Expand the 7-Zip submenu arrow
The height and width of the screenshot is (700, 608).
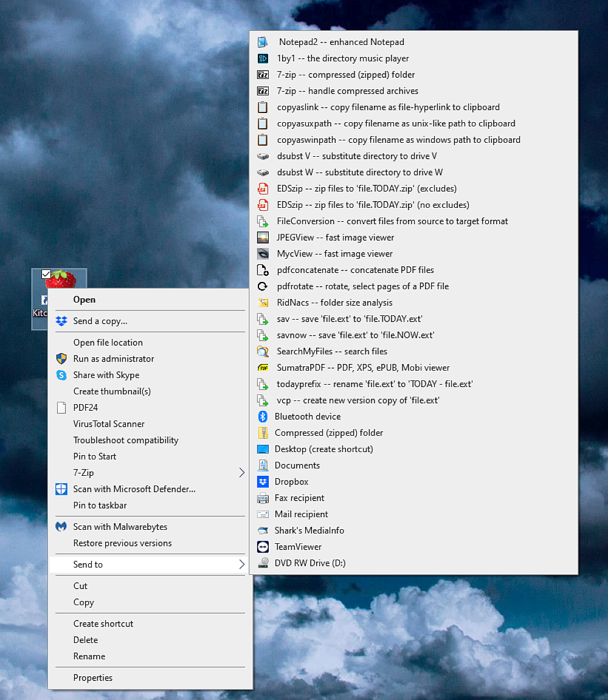(x=242, y=473)
